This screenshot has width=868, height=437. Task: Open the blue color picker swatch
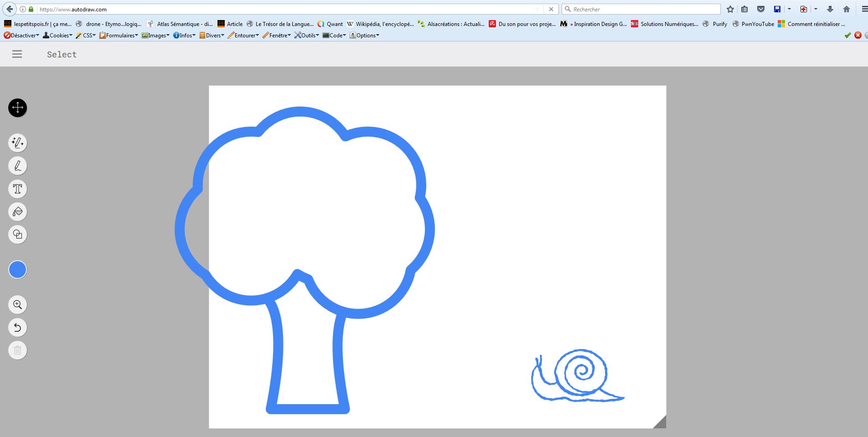click(17, 270)
